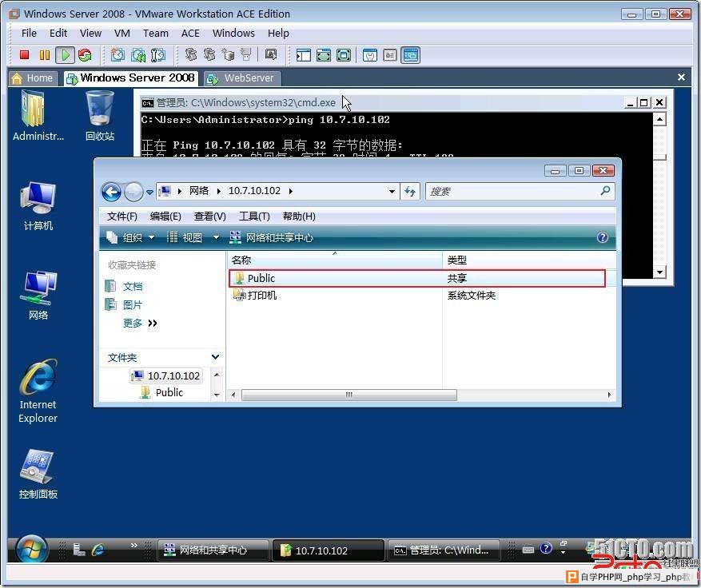Switch to 10.7.10.102 taskbar button
The image size is (701, 588).
329,550
